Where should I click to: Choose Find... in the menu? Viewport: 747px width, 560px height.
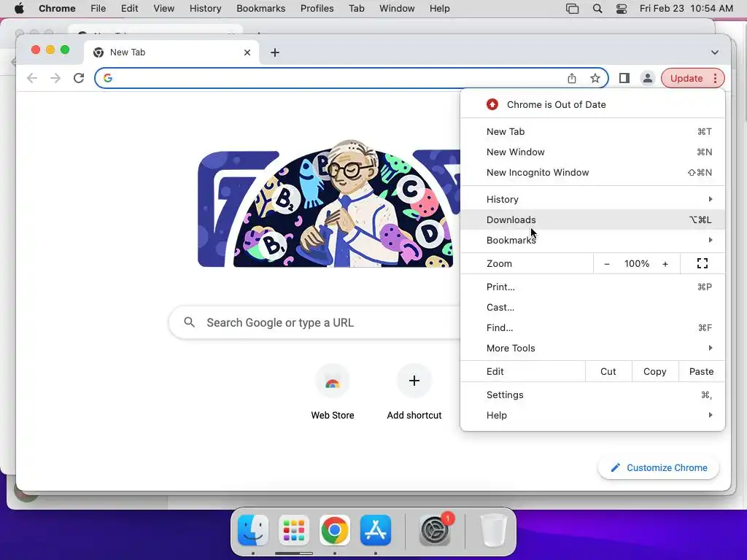tap(592, 327)
